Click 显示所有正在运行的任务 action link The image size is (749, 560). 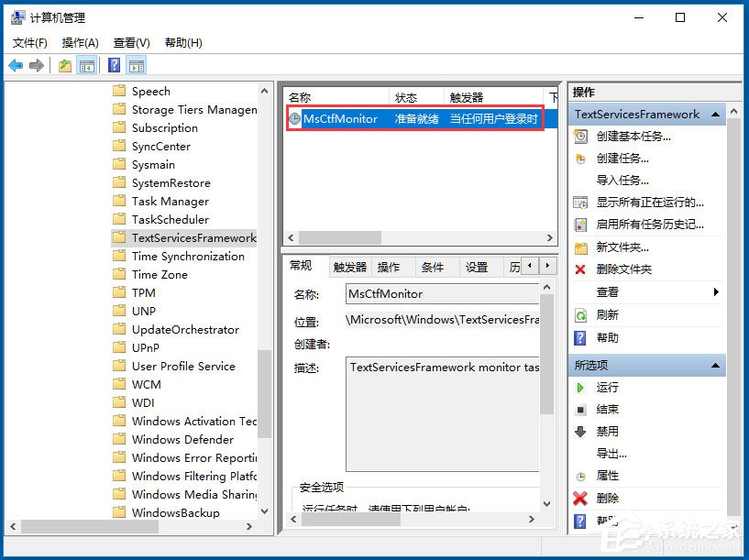pyautogui.click(x=644, y=202)
